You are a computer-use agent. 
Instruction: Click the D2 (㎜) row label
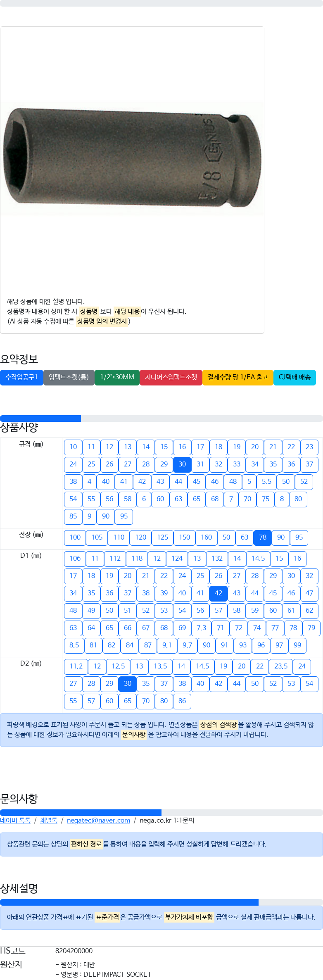coord(31,664)
